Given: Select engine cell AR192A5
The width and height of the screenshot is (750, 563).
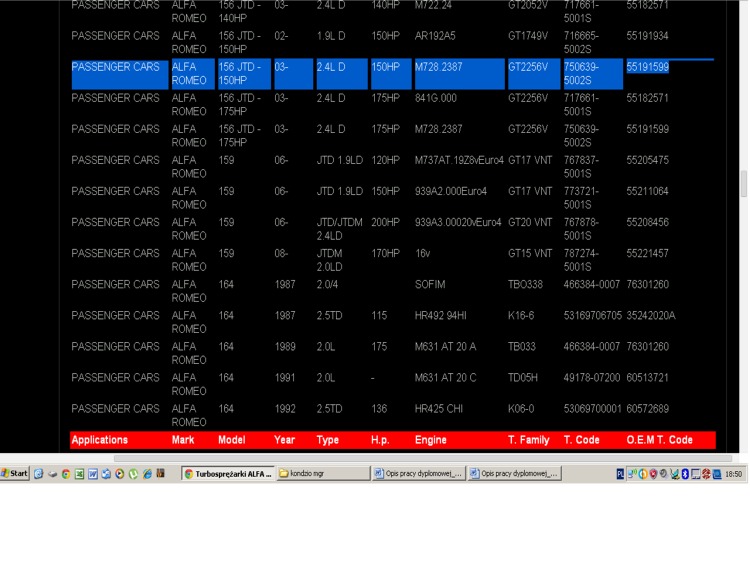Looking at the screenshot, I should point(435,36).
